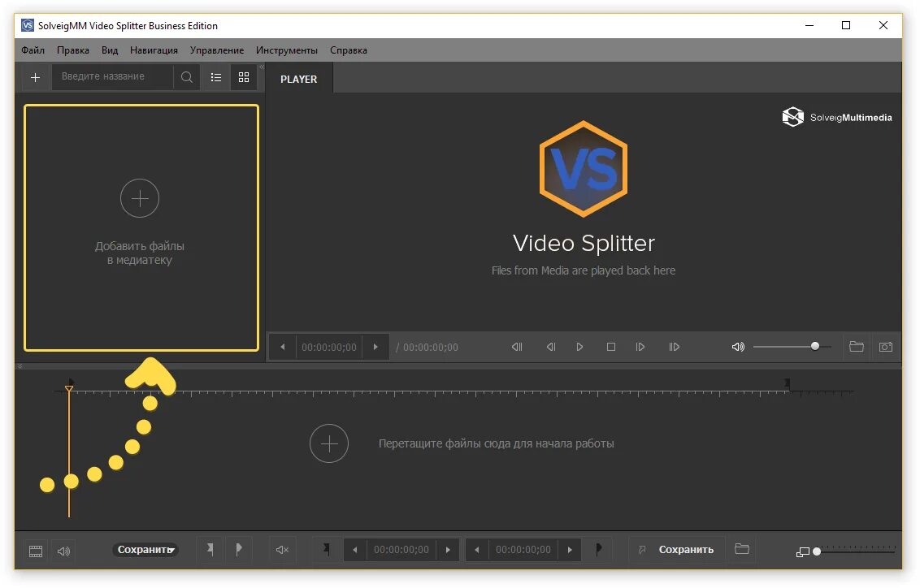Increase fragment start time arrow
920x588 pixels.
(448, 550)
